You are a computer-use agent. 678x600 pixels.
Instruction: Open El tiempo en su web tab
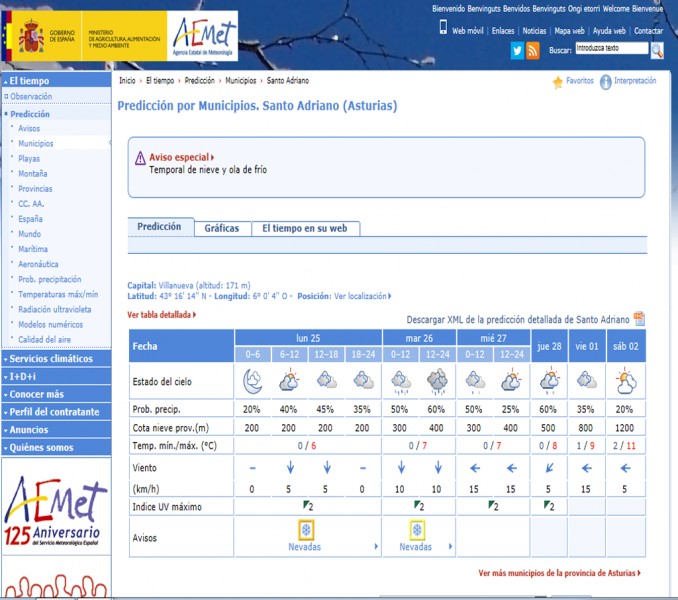[x=304, y=228]
